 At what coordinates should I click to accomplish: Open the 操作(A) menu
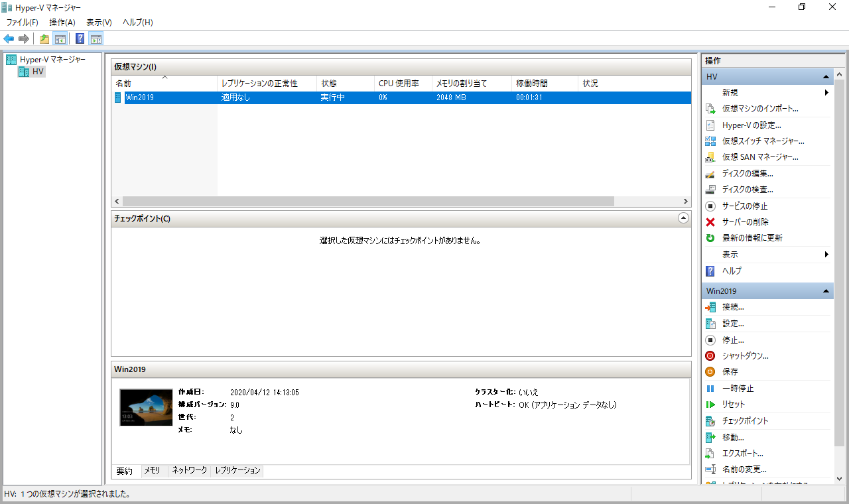pos(62,23)
